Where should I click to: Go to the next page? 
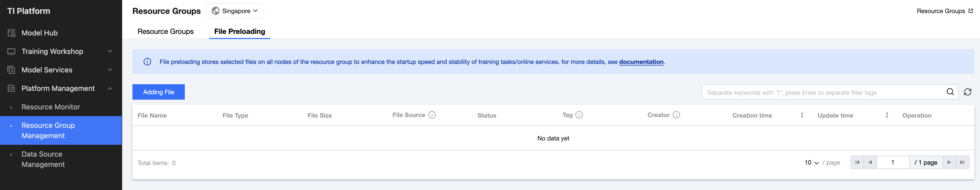[x=949, y=163]
